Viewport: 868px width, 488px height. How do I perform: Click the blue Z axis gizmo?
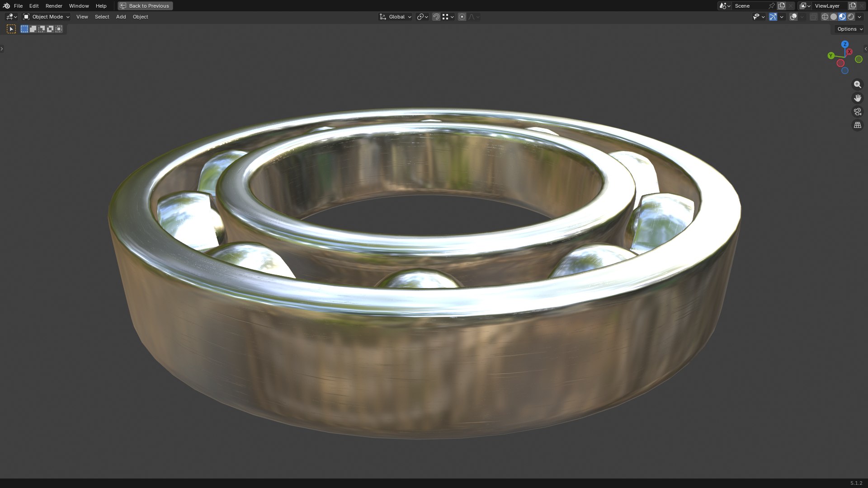click(x=845, y=44)
